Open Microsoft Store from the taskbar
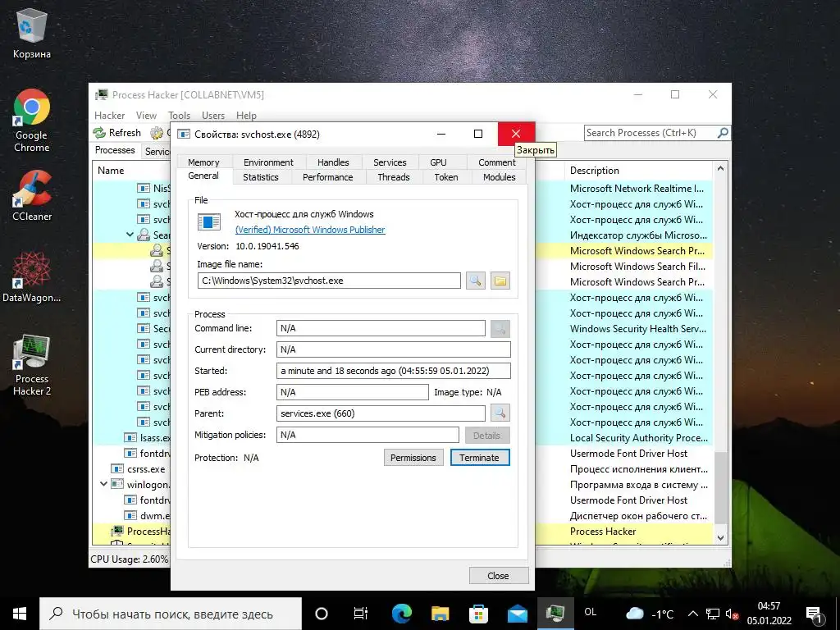 coord(478,614)
